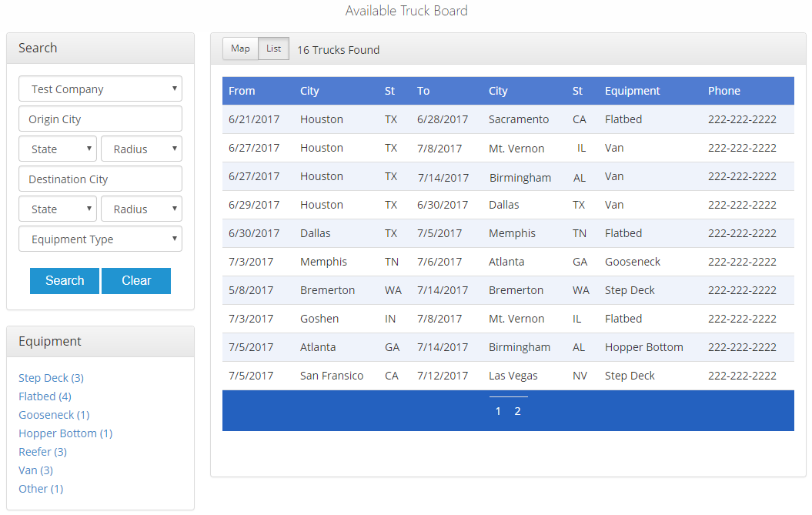Click Dallas in the destination city column

(x=503, y=206)
